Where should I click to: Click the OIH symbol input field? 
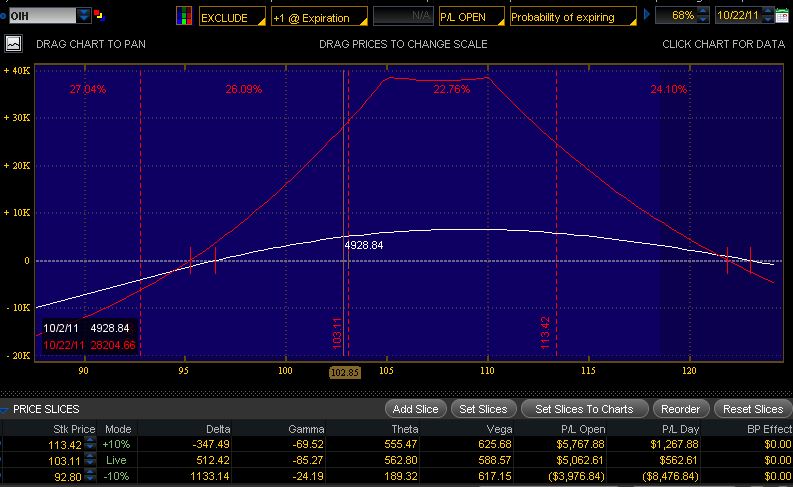pos(42,16)
